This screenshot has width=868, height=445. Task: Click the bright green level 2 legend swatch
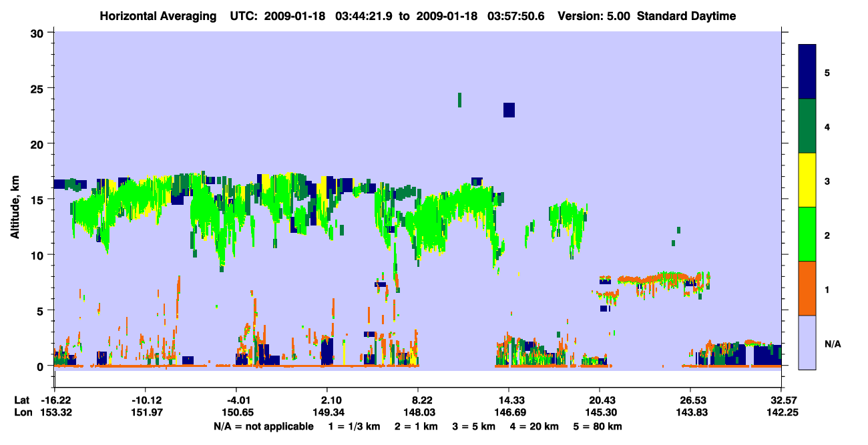(x=807, y=234)
